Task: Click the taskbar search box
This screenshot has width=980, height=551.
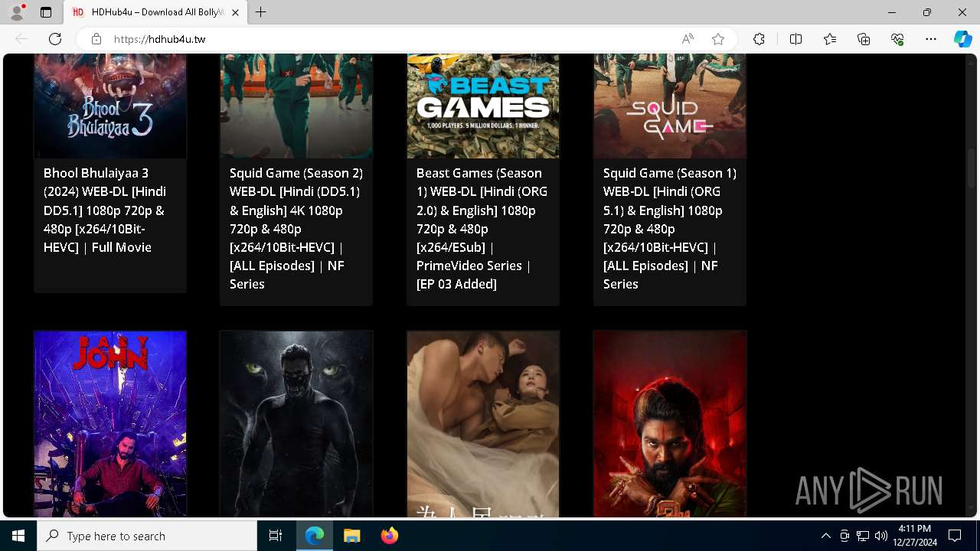Action: pyautogui.click(x=147, y=536)
